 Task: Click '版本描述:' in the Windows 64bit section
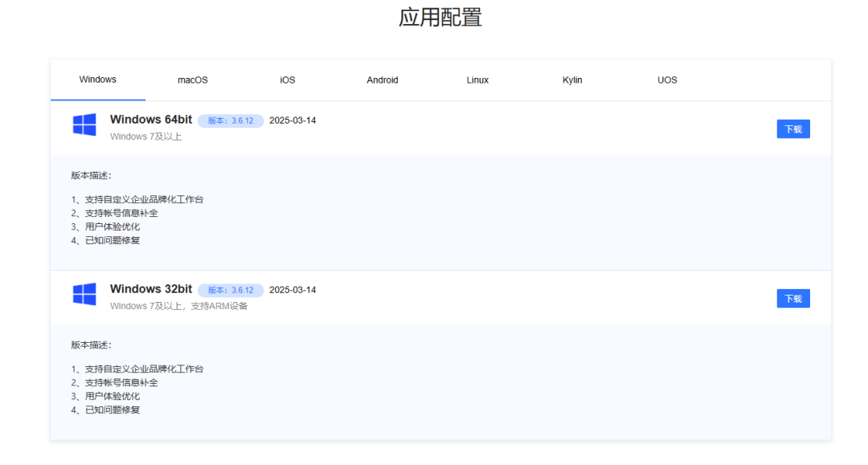(x=92, y=176)
